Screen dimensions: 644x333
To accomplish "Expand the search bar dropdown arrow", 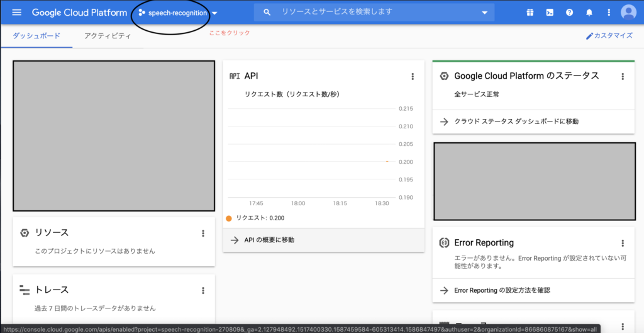I will [484, 13].
